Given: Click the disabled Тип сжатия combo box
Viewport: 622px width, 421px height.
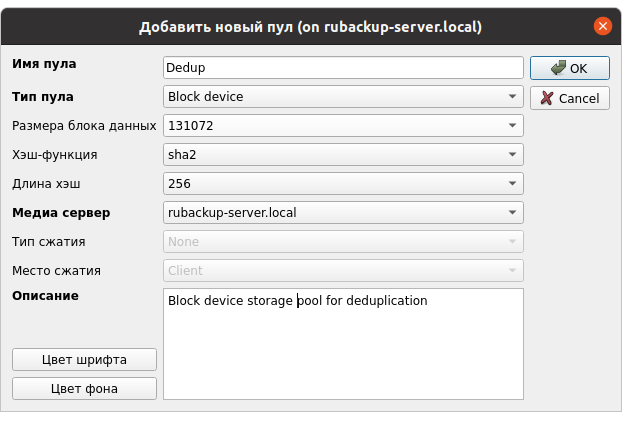Looking at the screenshot, I should point(343,242).
